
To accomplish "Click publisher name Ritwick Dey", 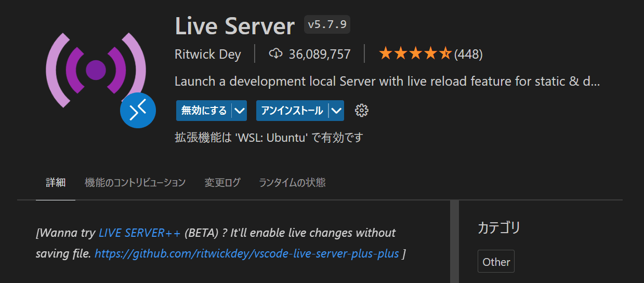I will (x=208, y=54).
